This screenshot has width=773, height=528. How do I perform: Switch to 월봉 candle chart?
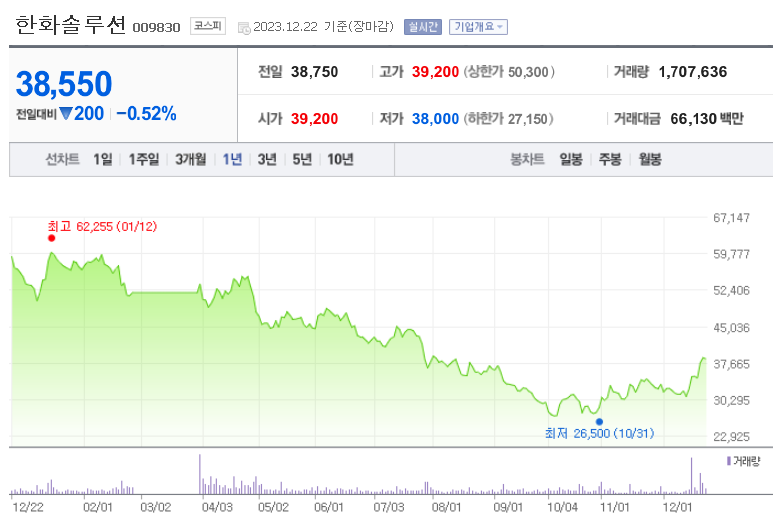pos(650,159)
